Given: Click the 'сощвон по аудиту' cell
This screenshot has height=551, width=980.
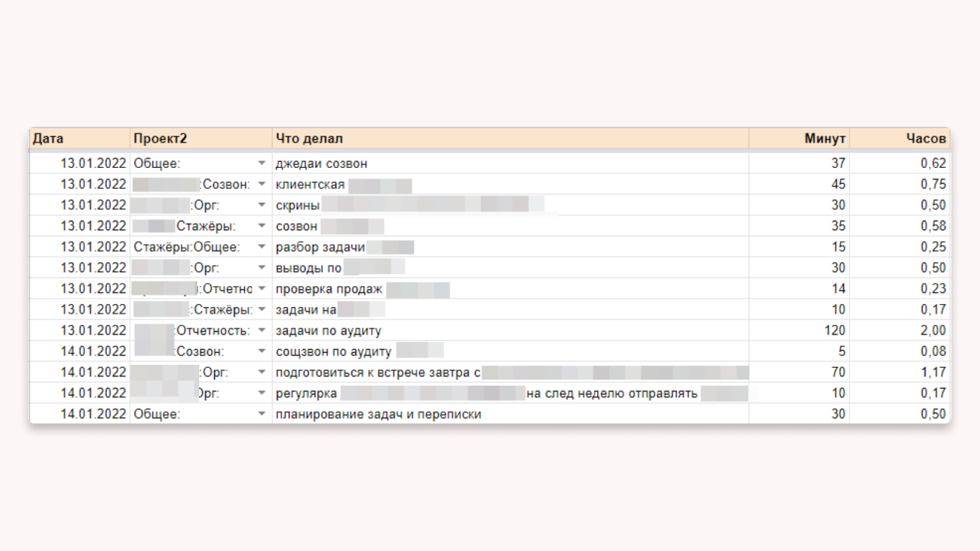Looking at the screenshot, I should (x=510, y=351).
